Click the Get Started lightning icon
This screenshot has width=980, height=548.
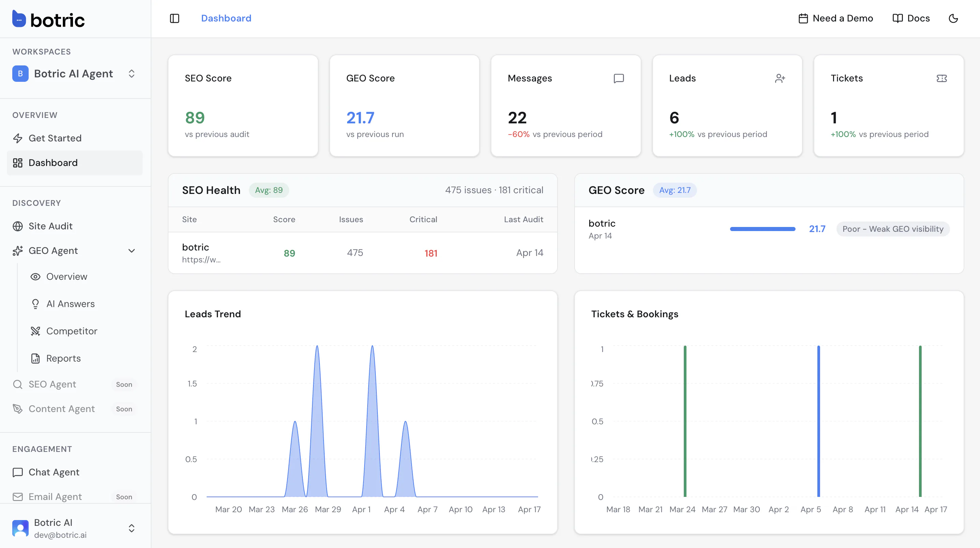[x=17, y=138]
